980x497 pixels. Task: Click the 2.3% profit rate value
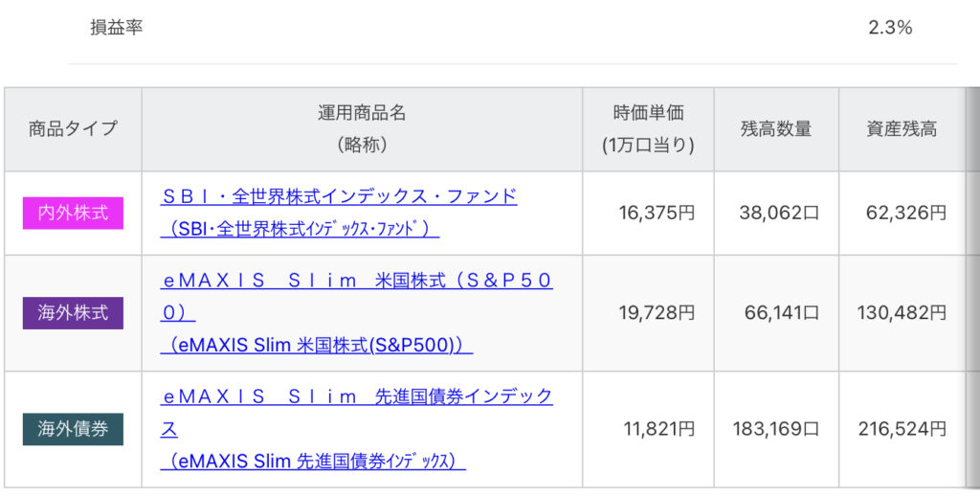click(890, 28)
